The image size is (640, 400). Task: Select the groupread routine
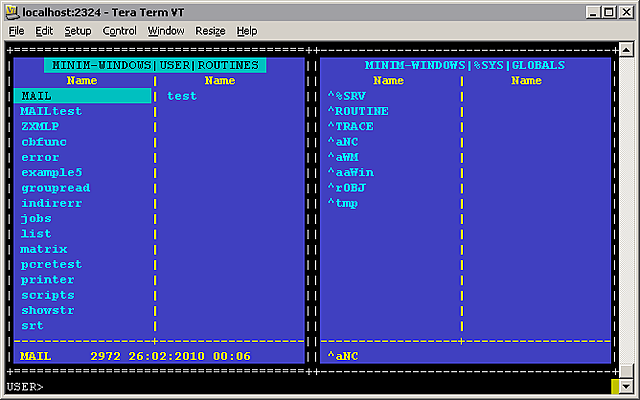click(x=56, y=188)
